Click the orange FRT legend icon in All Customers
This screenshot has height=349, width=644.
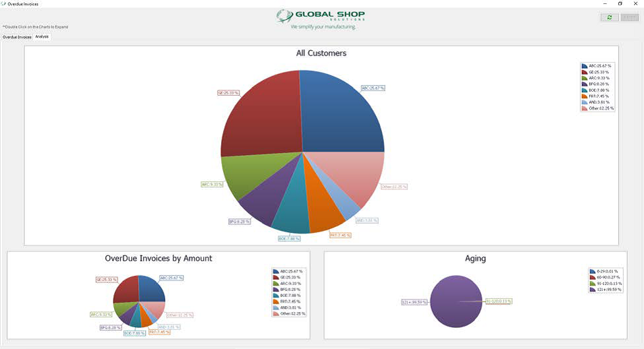click(x=585, y=96)
